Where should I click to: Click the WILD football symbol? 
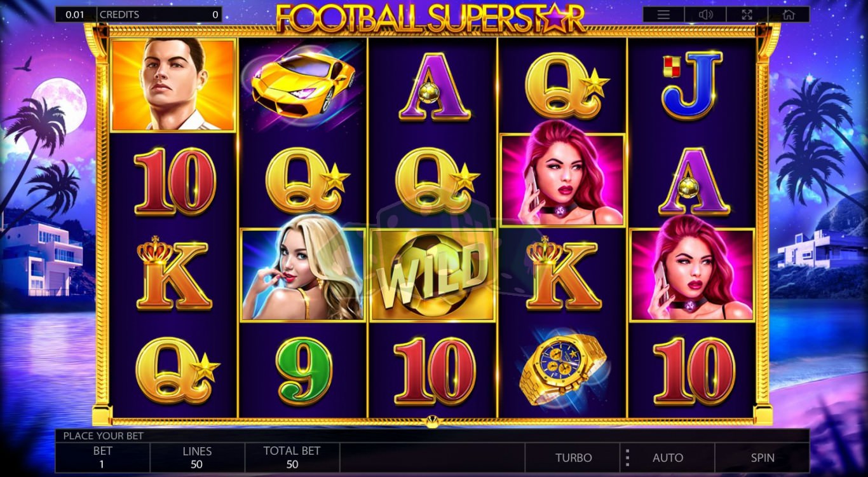[433, 275]
